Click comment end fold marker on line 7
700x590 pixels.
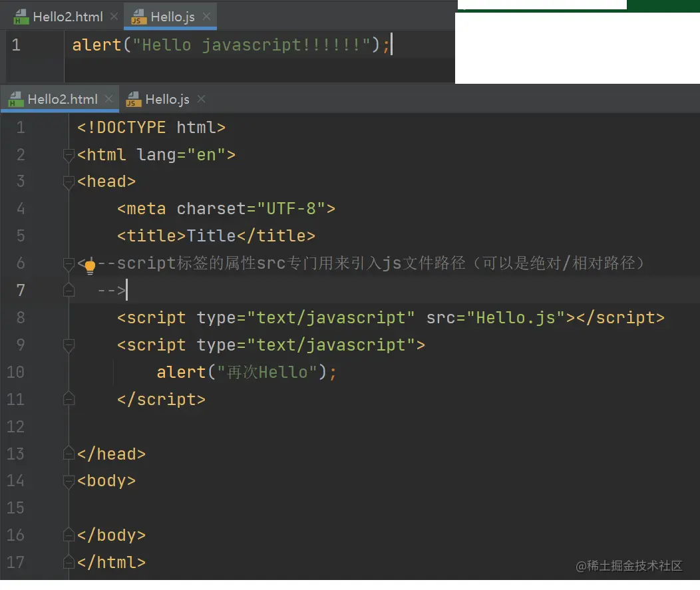coord(69,290)
